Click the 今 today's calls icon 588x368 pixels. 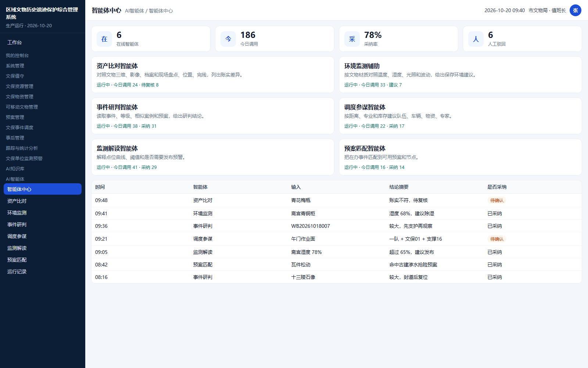click(228, 39)
